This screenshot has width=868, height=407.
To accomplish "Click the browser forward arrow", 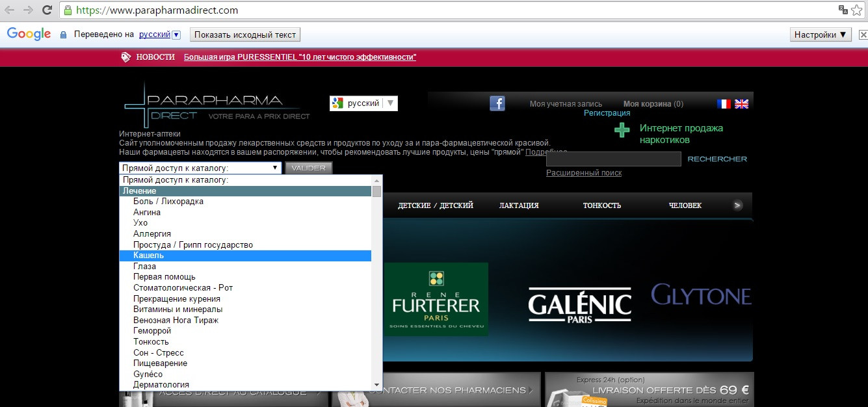I will (x=28, y=10).
